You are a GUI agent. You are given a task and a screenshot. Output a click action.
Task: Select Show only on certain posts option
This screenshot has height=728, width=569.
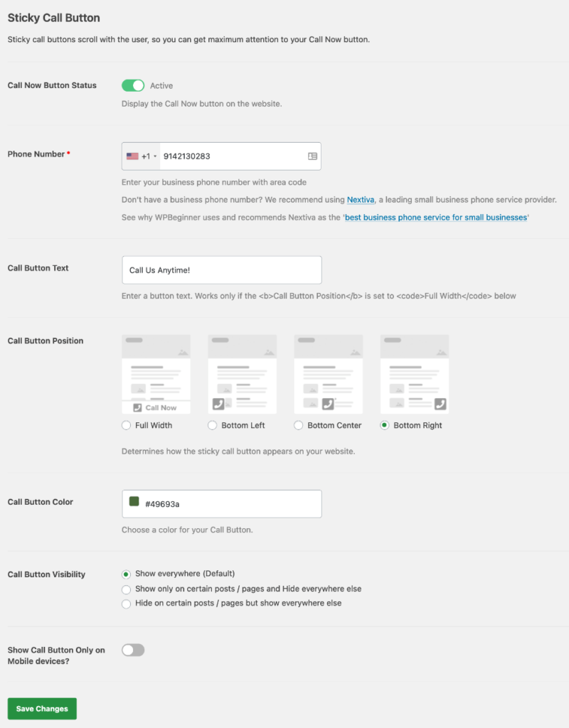(x=127, y=589)
